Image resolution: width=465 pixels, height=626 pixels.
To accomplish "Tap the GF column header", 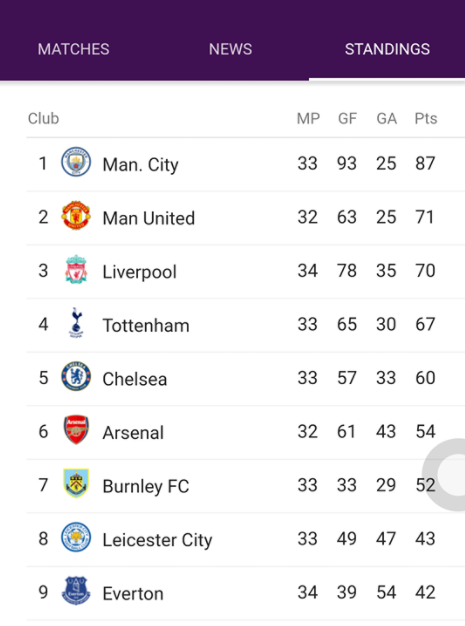I will point(347,119).
